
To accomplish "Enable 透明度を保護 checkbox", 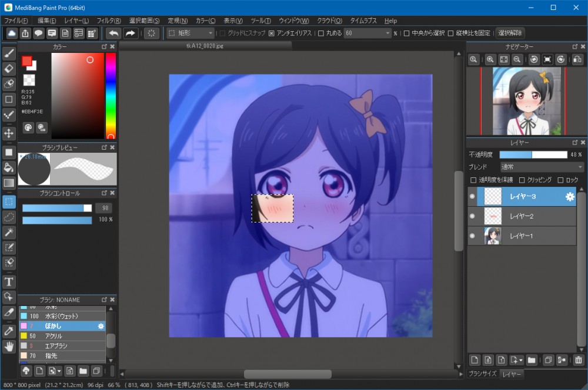I will click(x=473, y=180).
